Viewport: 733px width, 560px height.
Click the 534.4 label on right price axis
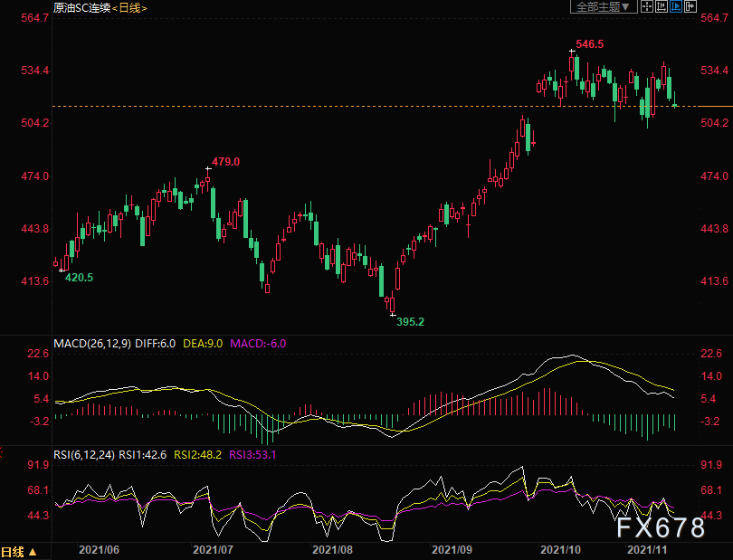pyautogui.click(x=714, y=71)
